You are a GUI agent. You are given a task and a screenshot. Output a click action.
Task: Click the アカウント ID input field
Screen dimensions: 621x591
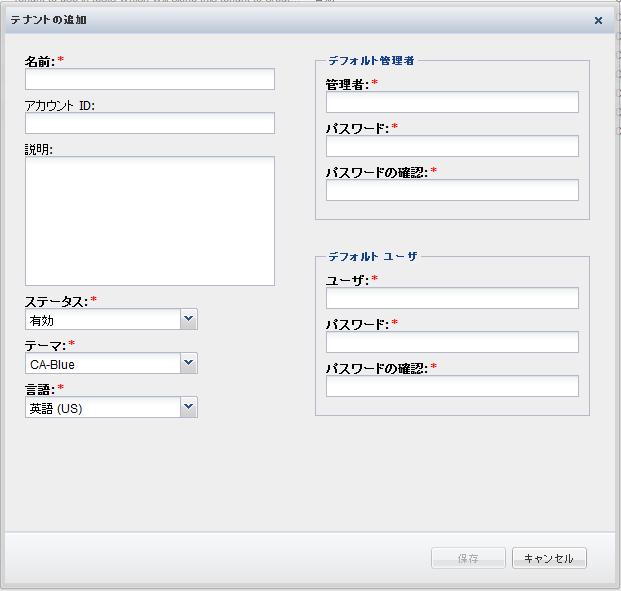(x=149, y=123)
